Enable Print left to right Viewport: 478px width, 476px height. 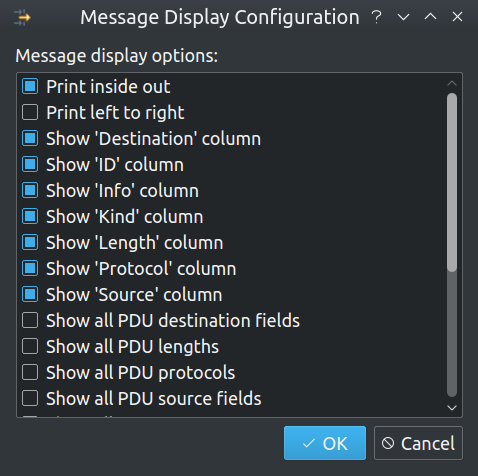tap(30, 112)
